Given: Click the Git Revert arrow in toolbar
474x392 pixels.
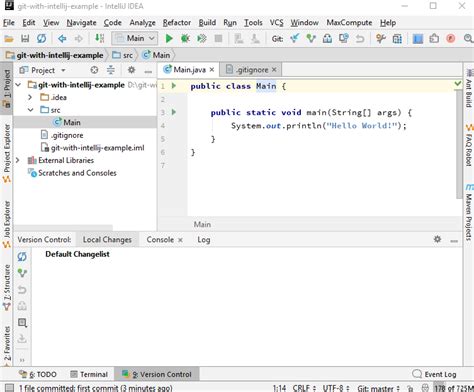Looking at the screenshot, I should click(x=360, y=39).
